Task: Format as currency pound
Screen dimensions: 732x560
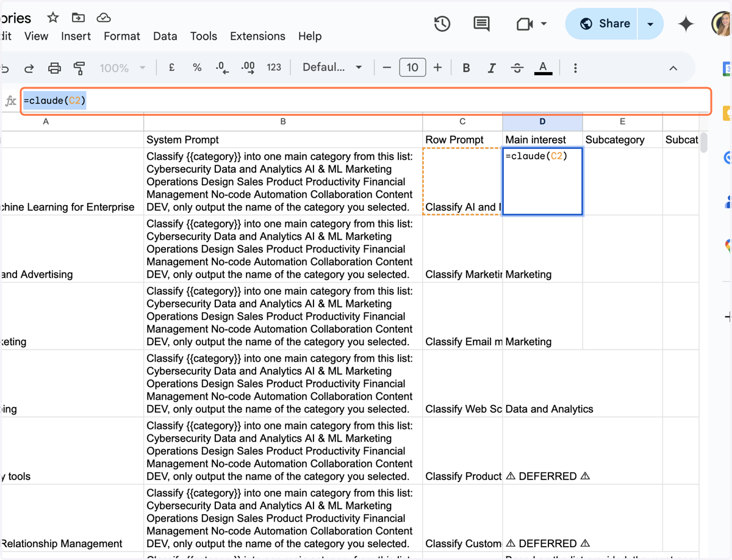Action: [x=171, y=68]
